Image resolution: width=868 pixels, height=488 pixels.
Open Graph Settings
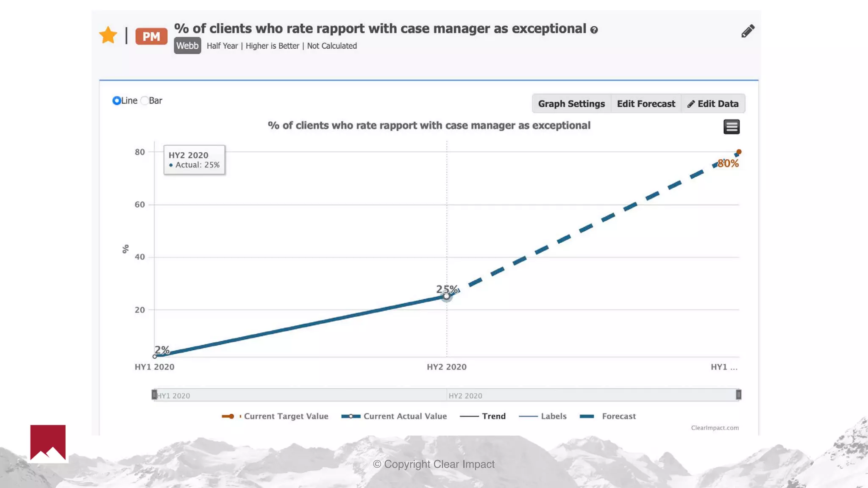pos(571,104)
